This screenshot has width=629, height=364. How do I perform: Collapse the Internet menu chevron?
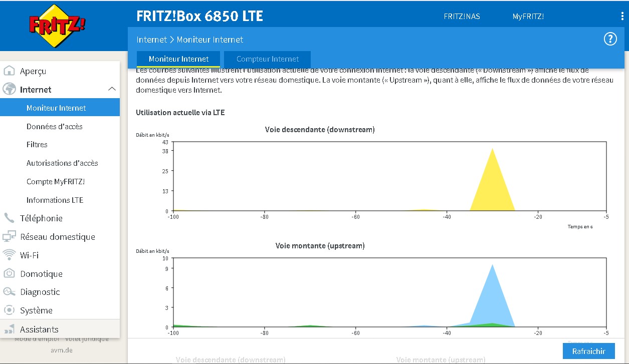point(112,89)
